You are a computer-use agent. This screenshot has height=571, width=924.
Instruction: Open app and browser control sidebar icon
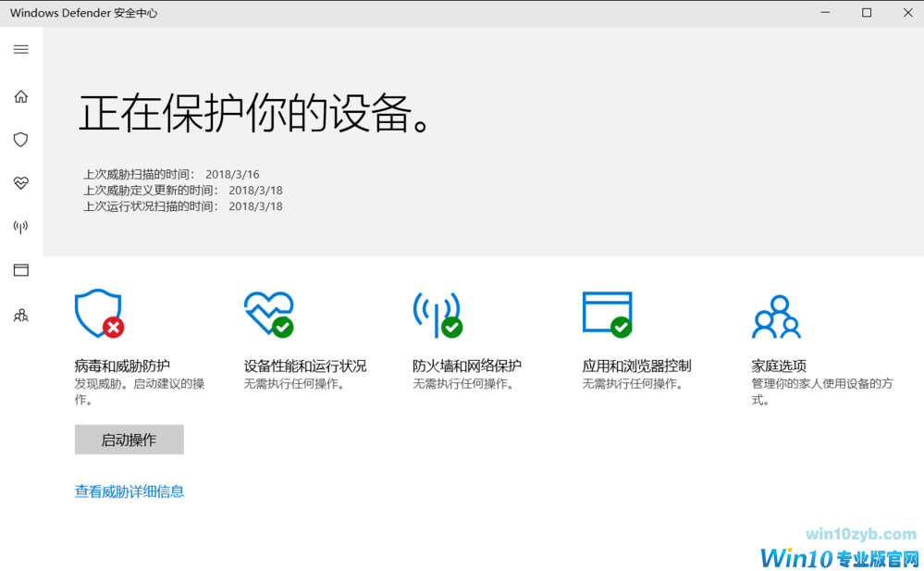20,270
